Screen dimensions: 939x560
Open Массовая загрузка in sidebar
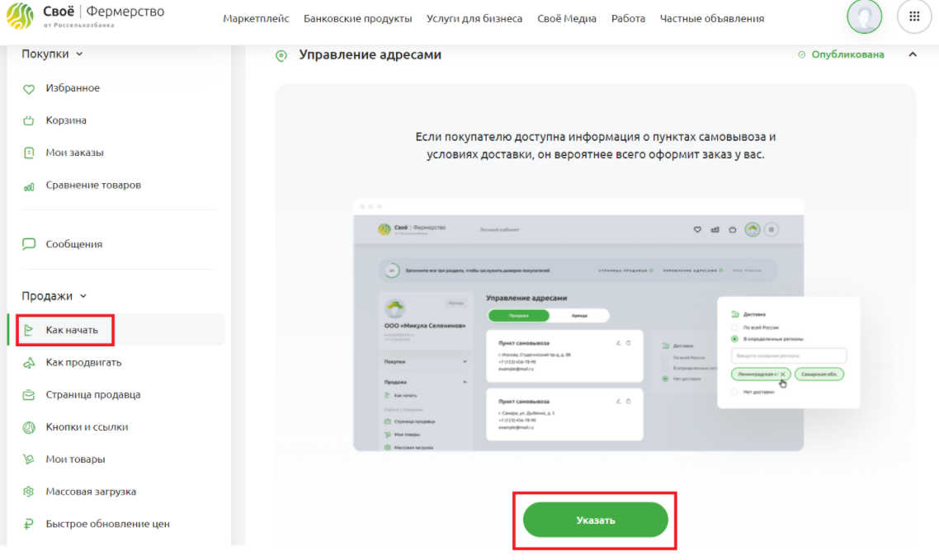(91, 492)
